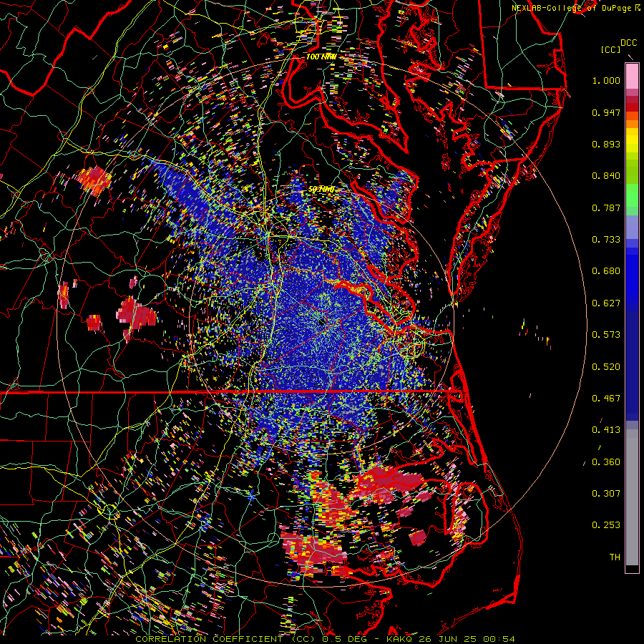Select the 0.520 value on the scale

(606, 367)
